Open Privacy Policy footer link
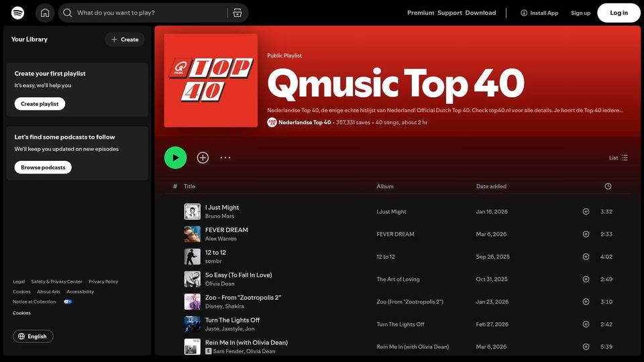Screen dimensions: 644x362 (103, 282)
